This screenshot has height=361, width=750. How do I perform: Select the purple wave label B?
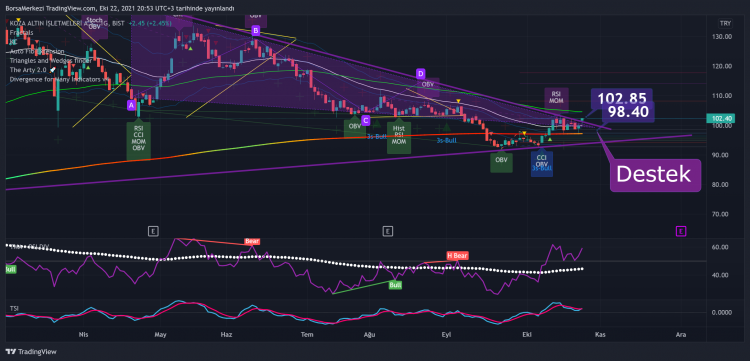click(x=255, y=31)
